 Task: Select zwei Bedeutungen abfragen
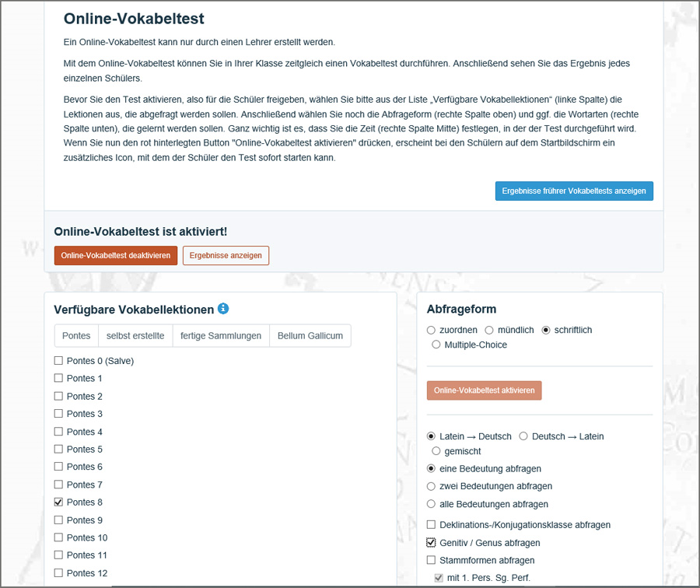(x=431, y=486)
